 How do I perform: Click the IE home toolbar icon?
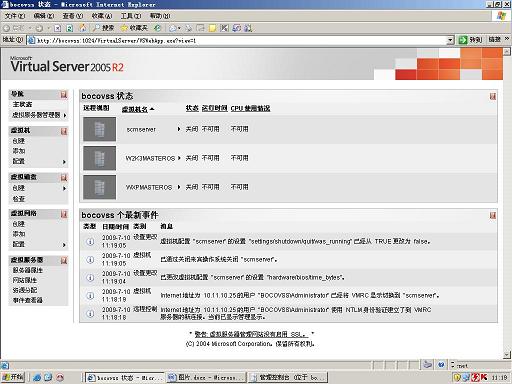[x=83, y=28]
